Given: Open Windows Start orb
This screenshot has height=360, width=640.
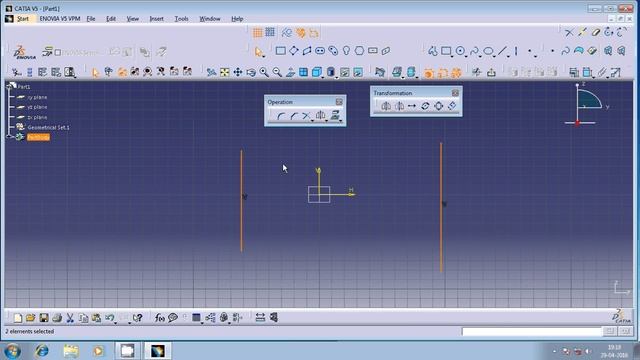Looking at the screenshot, I should coord(12,351).
